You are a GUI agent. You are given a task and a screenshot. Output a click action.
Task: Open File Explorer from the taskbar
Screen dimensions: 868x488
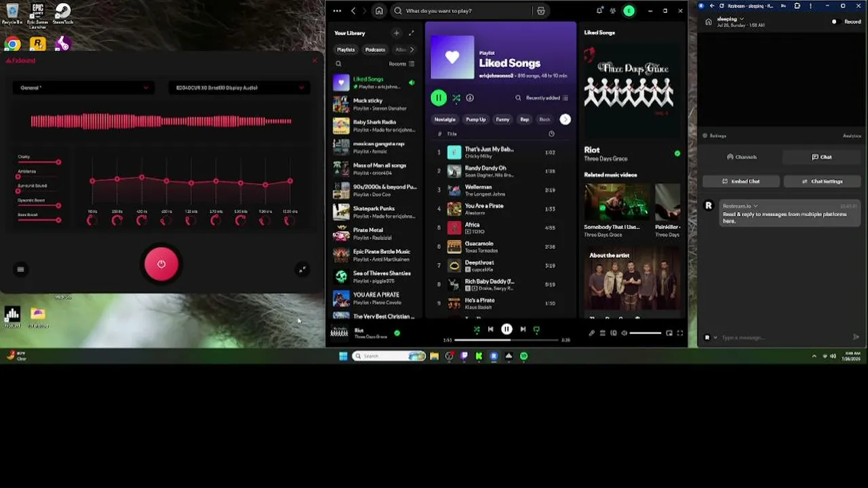click(434, 356)
